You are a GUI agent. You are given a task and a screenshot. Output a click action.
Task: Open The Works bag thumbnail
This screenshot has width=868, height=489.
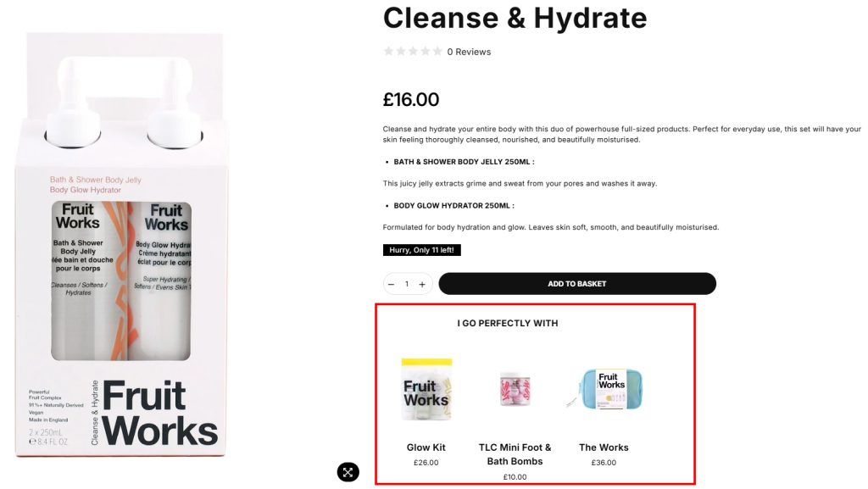(x=604, y=389)
